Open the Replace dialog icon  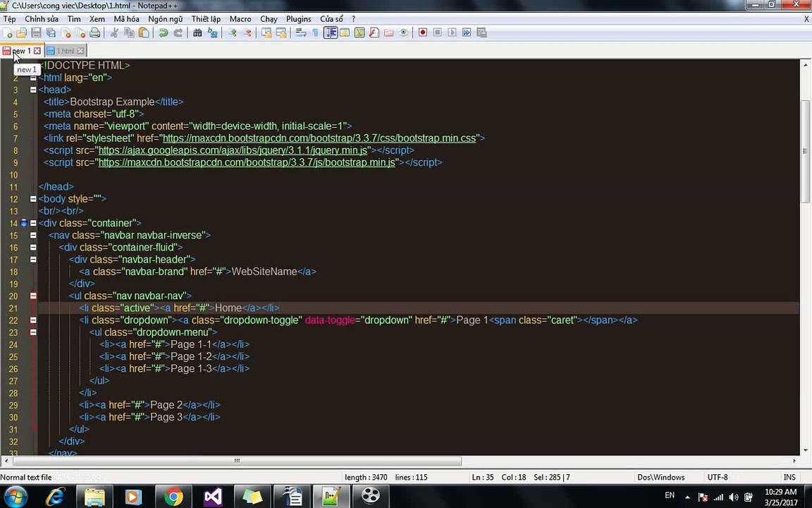(212, 32)
